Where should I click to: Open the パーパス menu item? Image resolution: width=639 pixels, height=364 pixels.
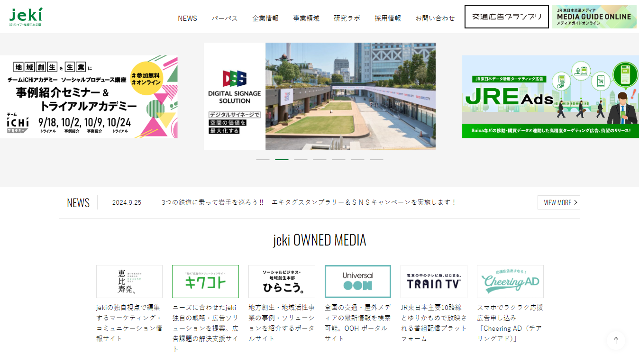point(224,18)
